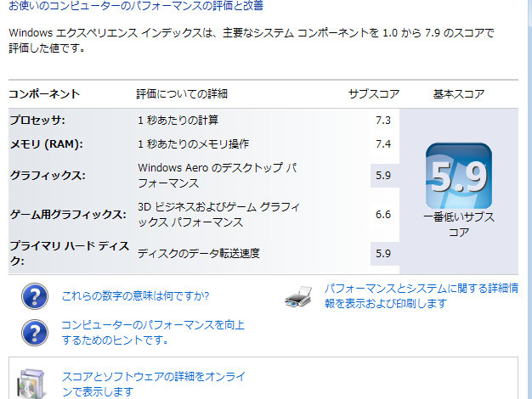Click Windows Aero のデスクトップ パフォーマンス description

pyautogui.click(x=218, y=176)
